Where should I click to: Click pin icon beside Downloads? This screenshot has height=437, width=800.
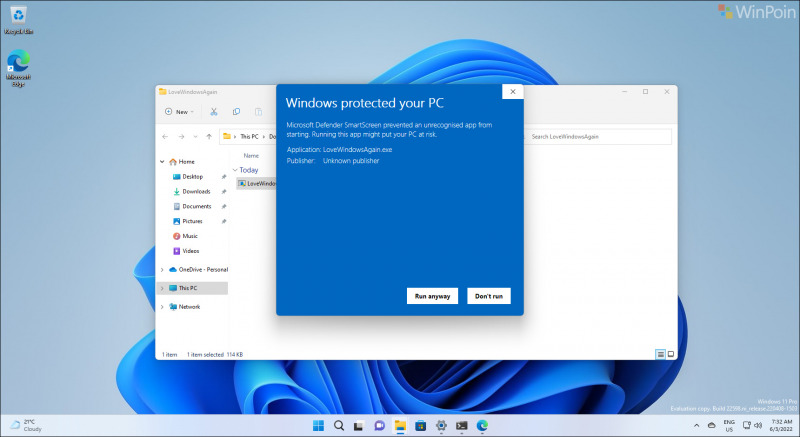(223, 191)
